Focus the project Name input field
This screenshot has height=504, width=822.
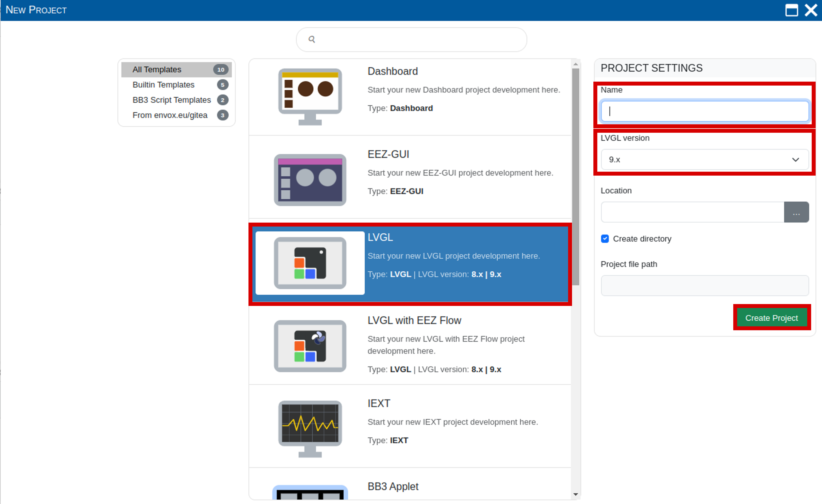coord(705,111)
